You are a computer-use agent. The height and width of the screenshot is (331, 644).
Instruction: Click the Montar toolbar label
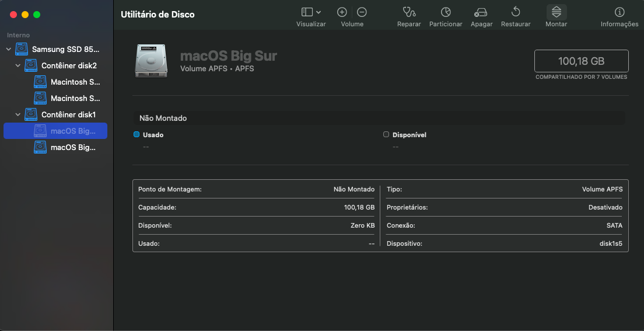[x=556, y=25]
